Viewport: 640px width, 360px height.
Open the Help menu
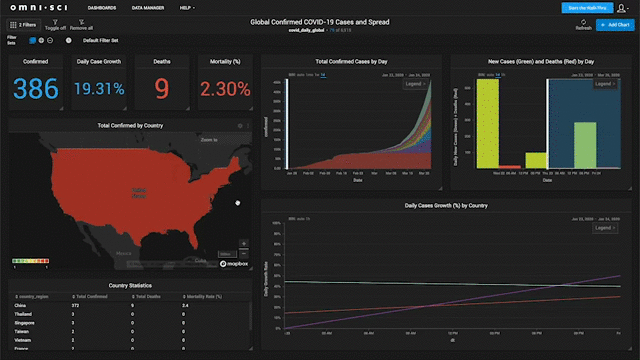click(187, 8)
